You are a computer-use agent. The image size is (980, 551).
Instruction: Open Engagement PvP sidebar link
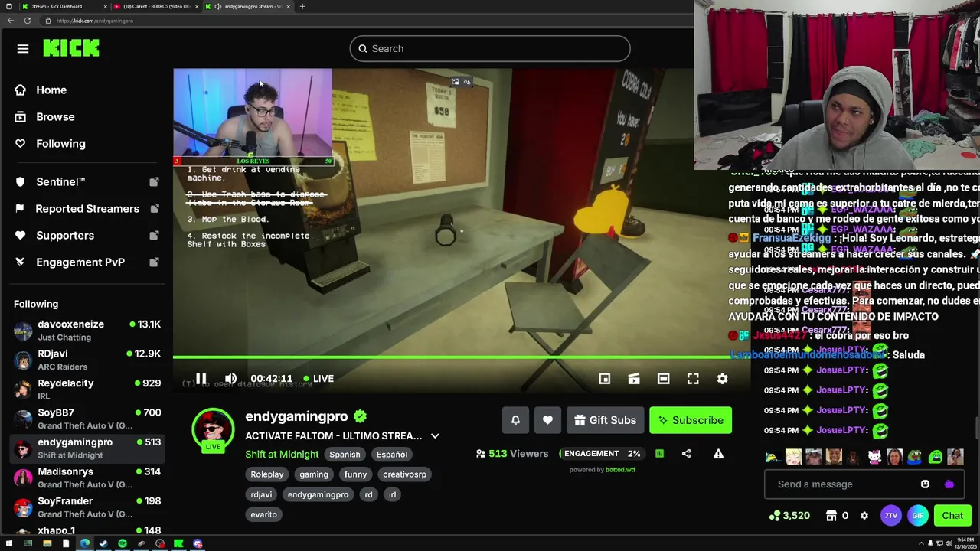tap(87, 262)
